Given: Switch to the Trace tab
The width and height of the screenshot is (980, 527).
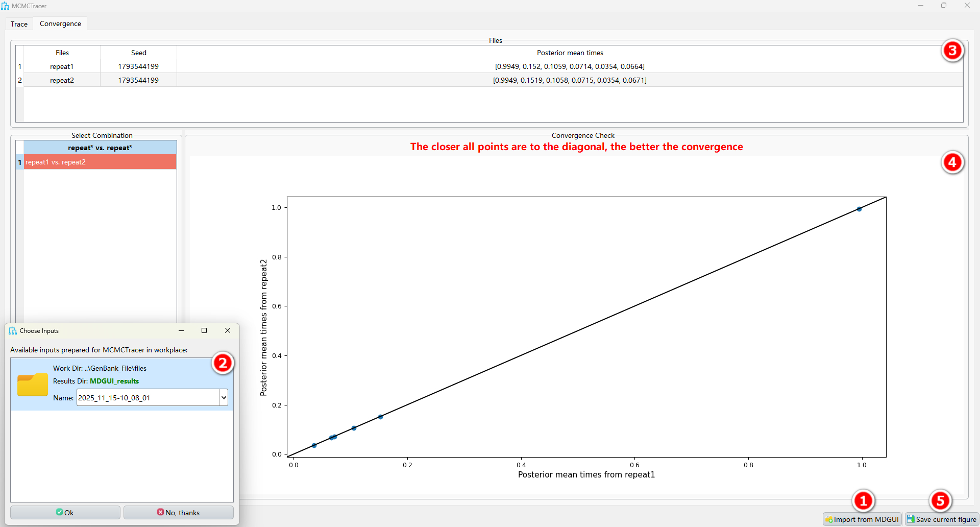Looking at the screenshot, I should [x=19, y=24].
